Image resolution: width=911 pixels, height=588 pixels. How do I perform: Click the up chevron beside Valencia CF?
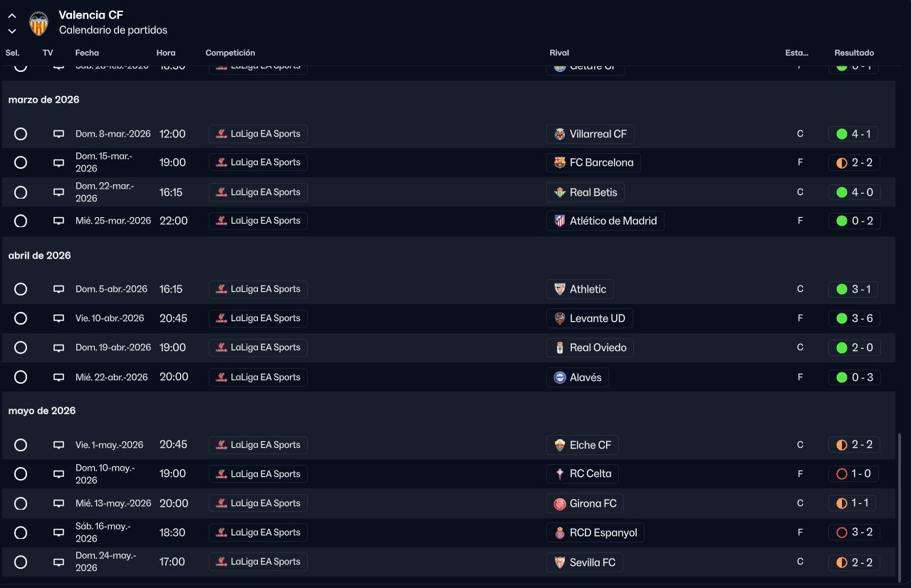point(12,16)
